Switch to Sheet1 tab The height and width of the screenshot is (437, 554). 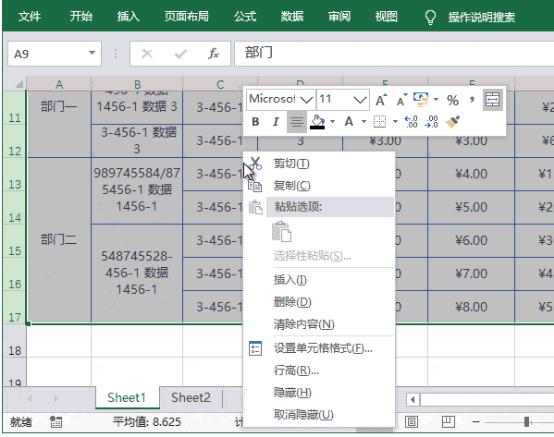pyautogui.click(x=127, y=398)
